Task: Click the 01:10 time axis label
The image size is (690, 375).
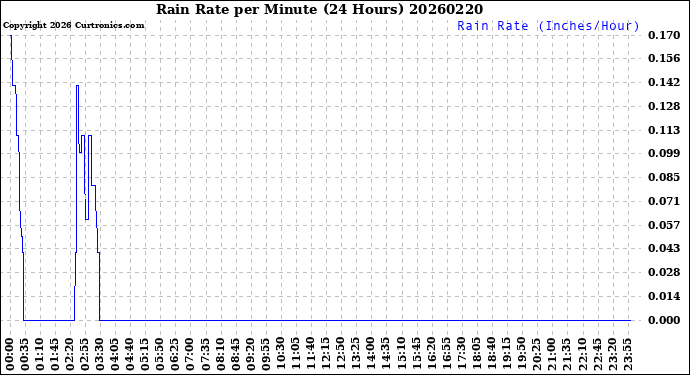Action: 40,355
